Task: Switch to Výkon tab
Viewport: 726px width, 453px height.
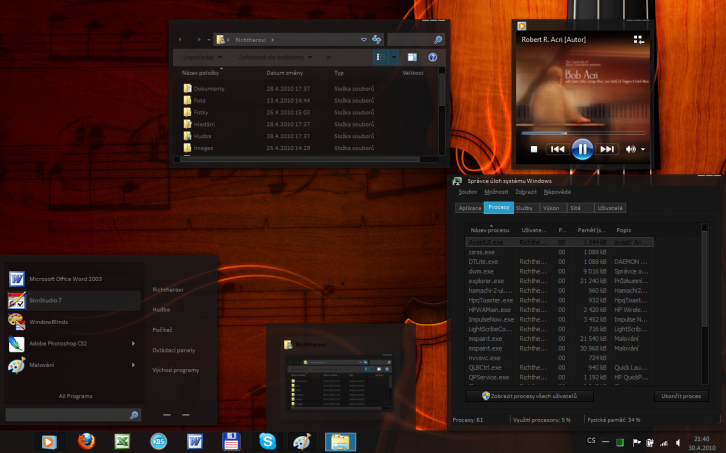Action: coord(551,208)
